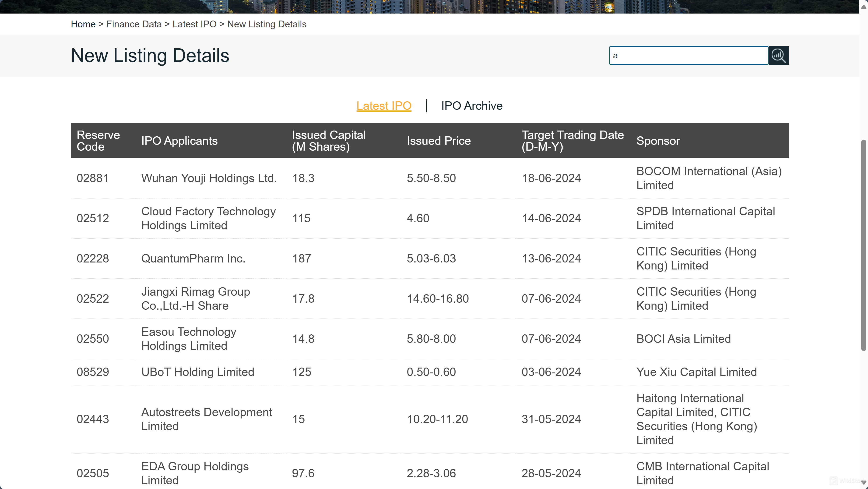Select EDA Group Holdings Limited
This screenshot has height=489, width=868.
point(195,473)
